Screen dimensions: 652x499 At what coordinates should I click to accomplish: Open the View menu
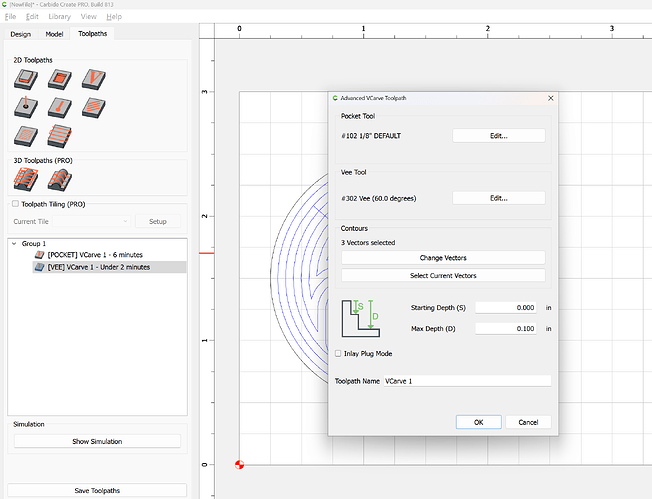click(x=89, y=17)
